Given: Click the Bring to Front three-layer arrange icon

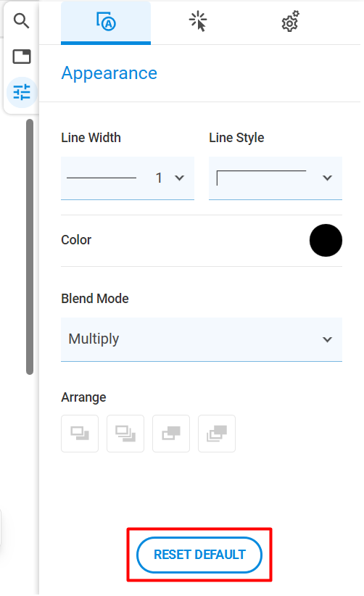Looking at the screenshot, I should tap(217, 434).
